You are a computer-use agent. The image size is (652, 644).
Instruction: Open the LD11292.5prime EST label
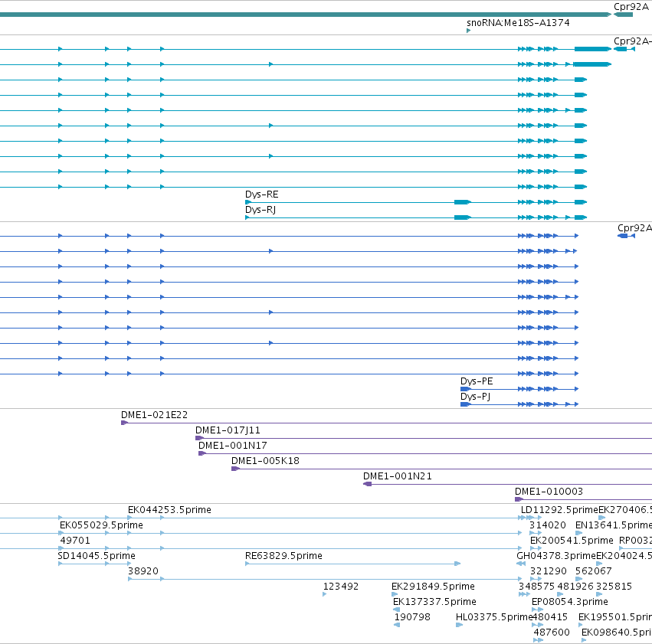tap(559, 510)
